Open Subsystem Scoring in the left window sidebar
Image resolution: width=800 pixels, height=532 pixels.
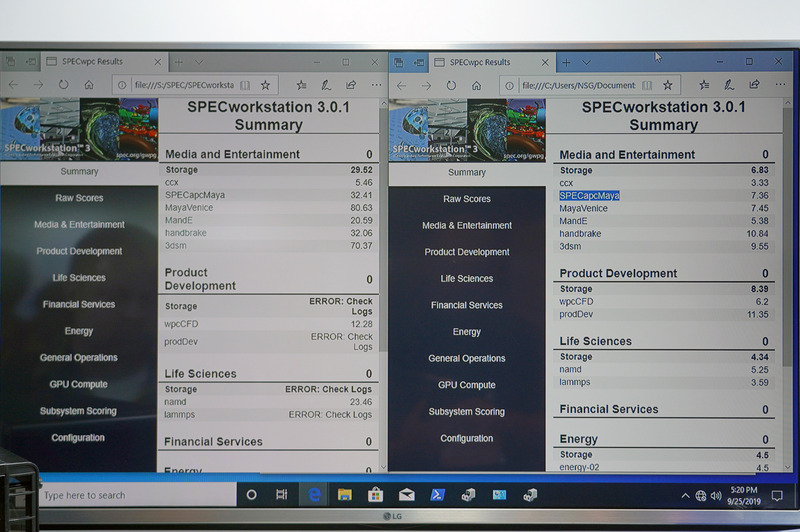pyautogui.click(x=78, y=411)
